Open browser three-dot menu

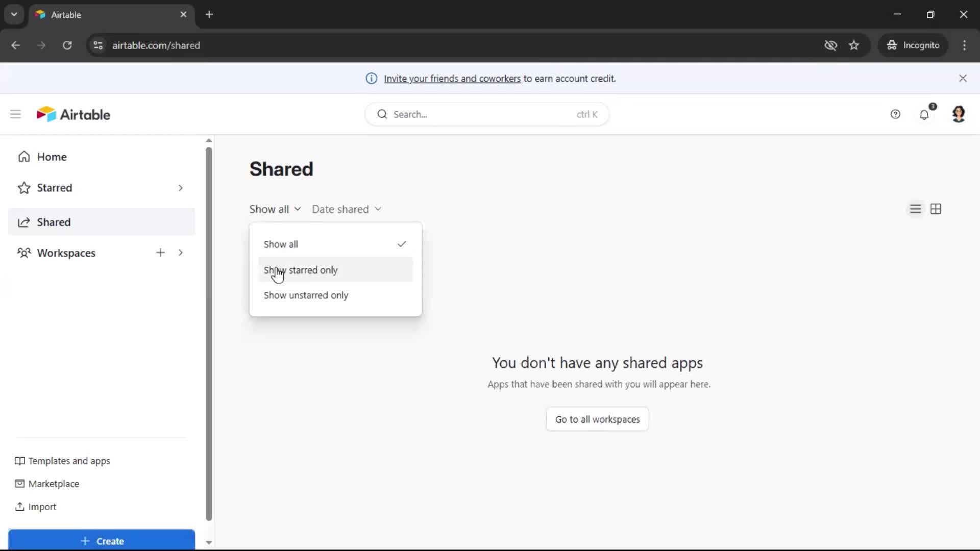click(x=964, y=45)
